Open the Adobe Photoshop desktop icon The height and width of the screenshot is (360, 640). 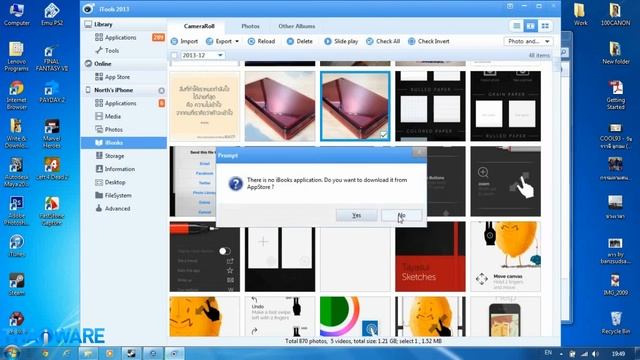16,210
